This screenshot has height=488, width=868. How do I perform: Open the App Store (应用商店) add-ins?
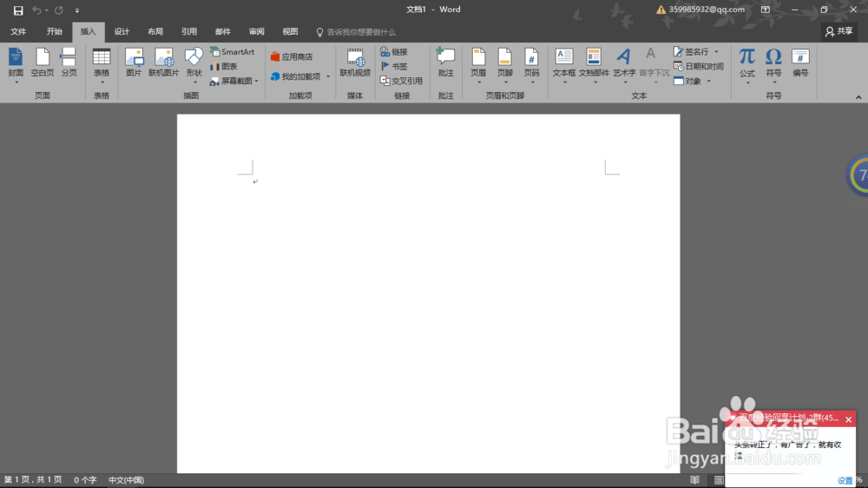point(292,56)
